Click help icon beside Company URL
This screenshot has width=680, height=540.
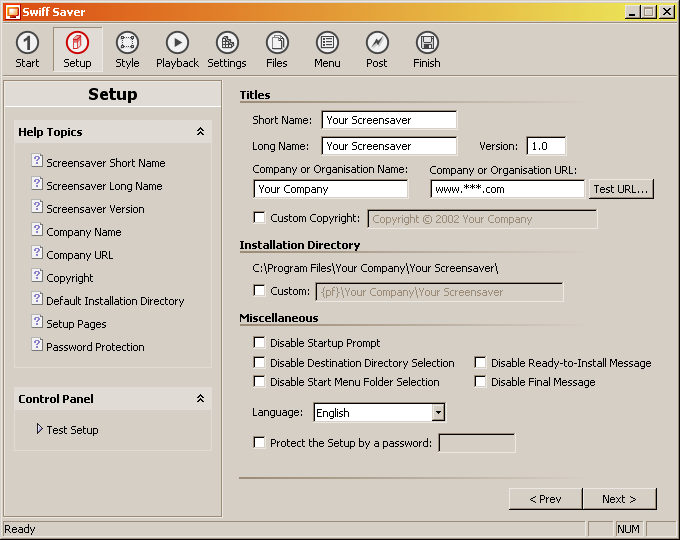(x=37, y=253)
